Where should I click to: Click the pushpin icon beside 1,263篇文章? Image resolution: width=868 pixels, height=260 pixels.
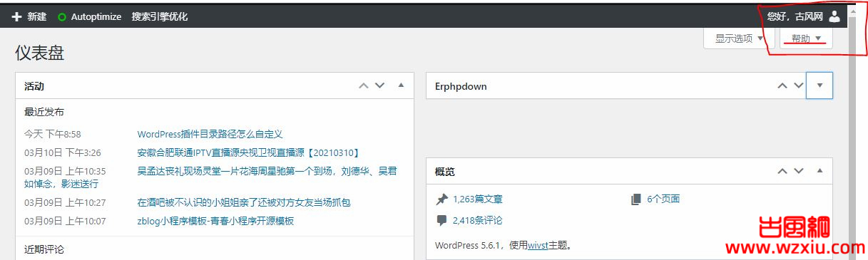tap(442, 199)
